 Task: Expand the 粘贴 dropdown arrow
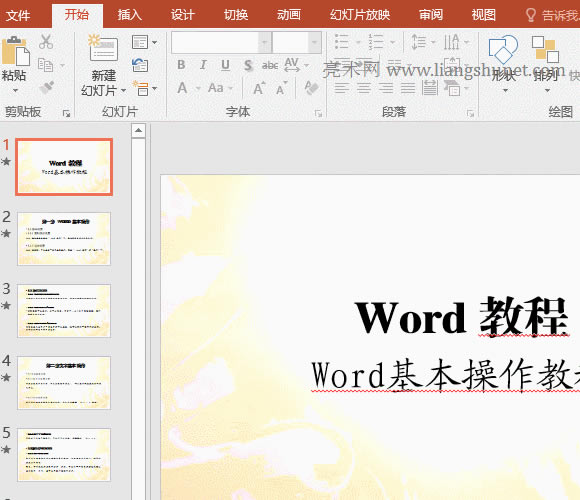point(15,90)
